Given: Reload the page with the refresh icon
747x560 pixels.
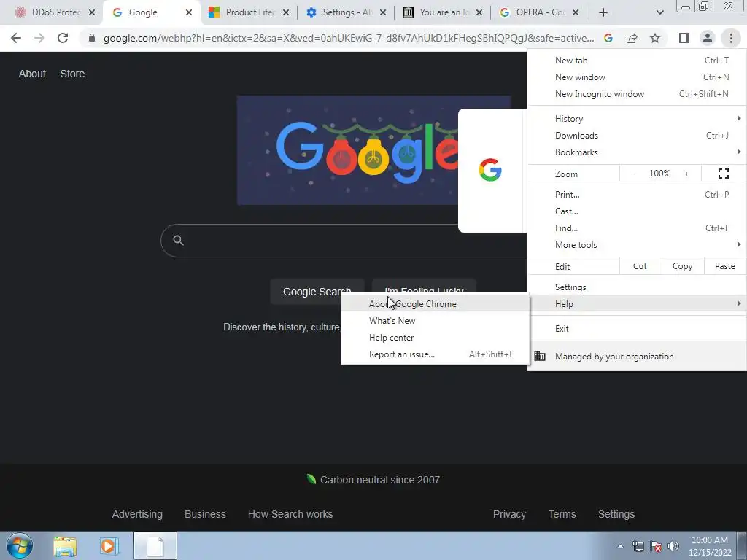Looking at the screenshot, I should [63, 38].
